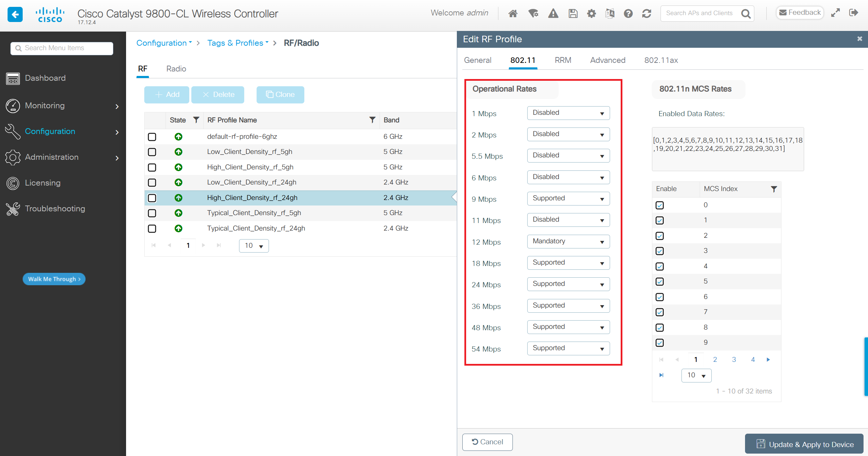Select checkbox for High_Client_Density_rf_5gh
Image resolution: width=868 pixels, height=456 pixels.
pyautogui.click(x=152, y=167)
